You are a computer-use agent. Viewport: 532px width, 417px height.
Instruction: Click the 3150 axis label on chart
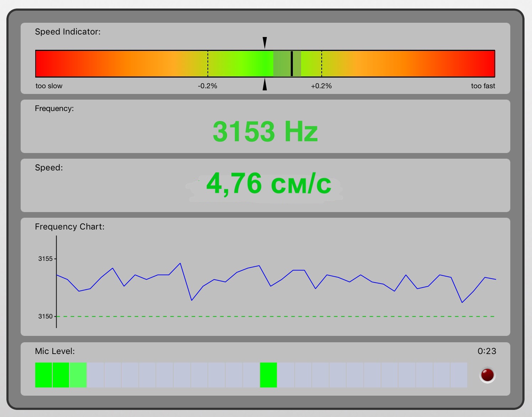coord(45,316)
